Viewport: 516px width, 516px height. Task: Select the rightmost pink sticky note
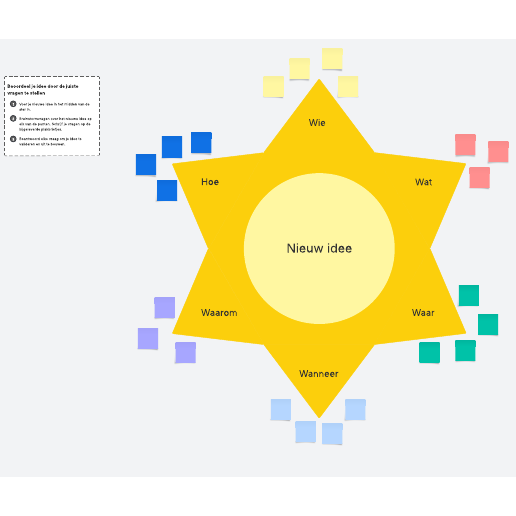(x=498, y=152)
